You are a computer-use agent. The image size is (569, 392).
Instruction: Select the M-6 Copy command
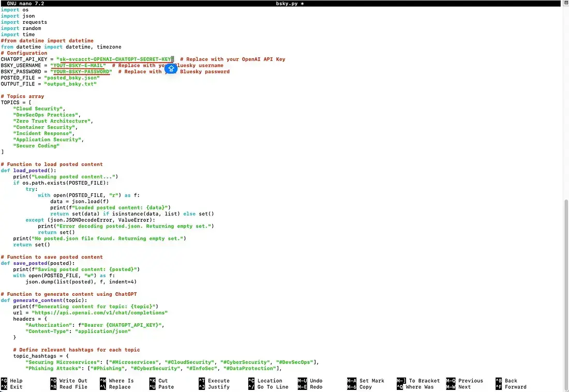[360, 387]
